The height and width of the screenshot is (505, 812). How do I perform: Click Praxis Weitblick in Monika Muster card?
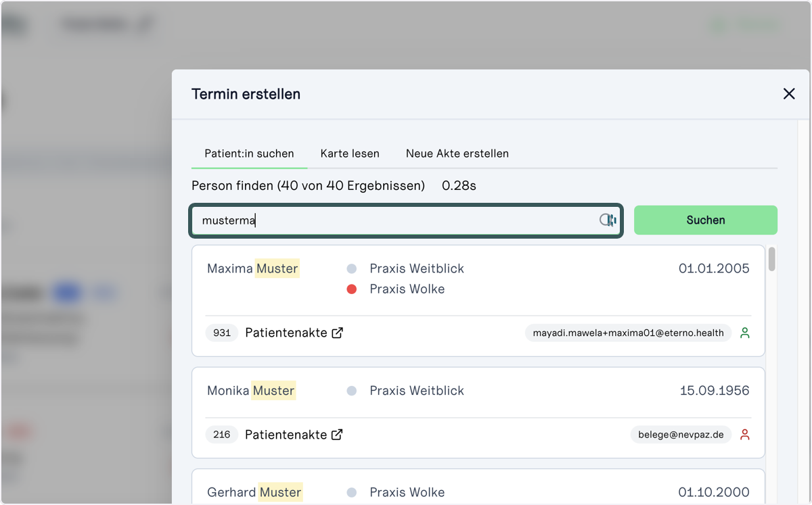[x=417, y=391]
